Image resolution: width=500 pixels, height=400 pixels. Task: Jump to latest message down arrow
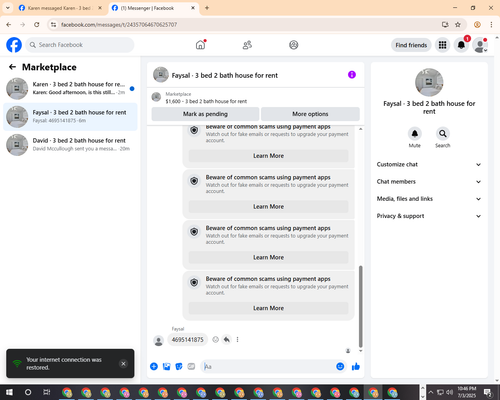360,351
